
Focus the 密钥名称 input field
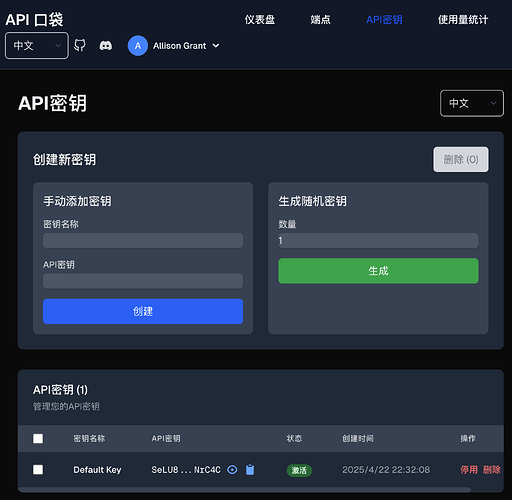[143, 240]
